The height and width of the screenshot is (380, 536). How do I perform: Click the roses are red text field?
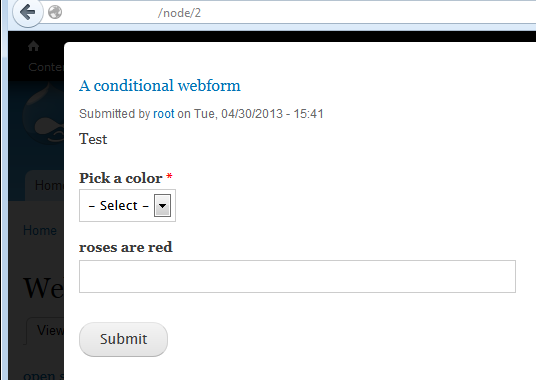tap(297, 276)
